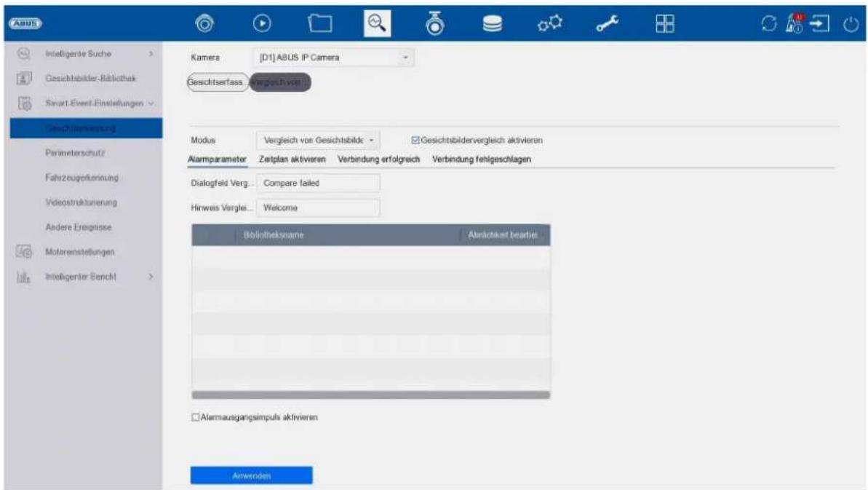Click the Anwenden button
This screenshot has height=490, width=868.
tap(251, 475)
